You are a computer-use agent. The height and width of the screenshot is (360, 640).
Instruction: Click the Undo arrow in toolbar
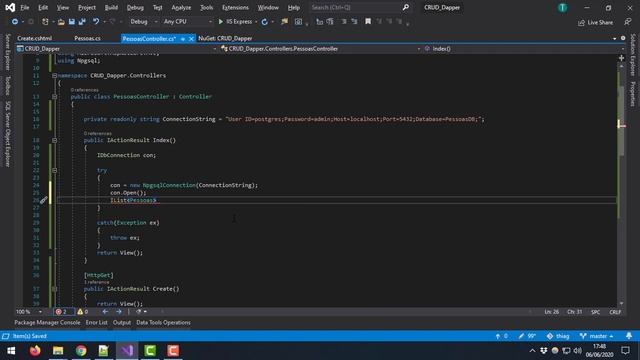click(96, 22)
